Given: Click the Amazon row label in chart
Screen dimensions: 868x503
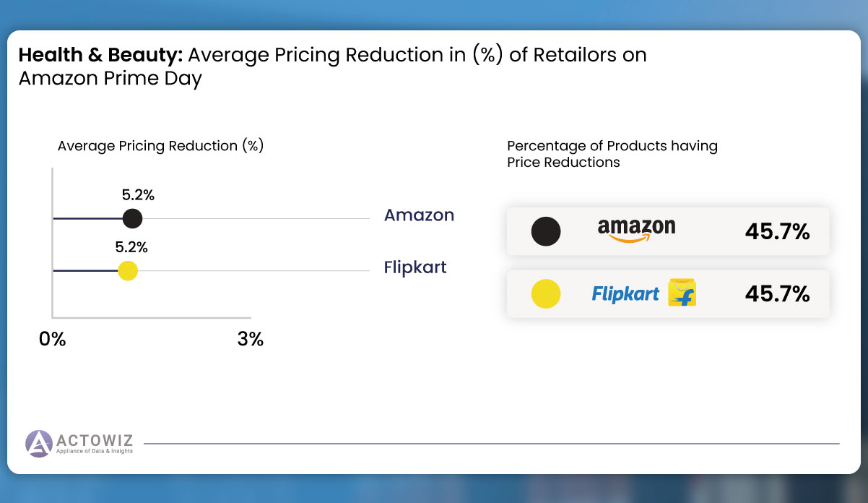Looking at the screenshot, I should click(x=419, y=215).
